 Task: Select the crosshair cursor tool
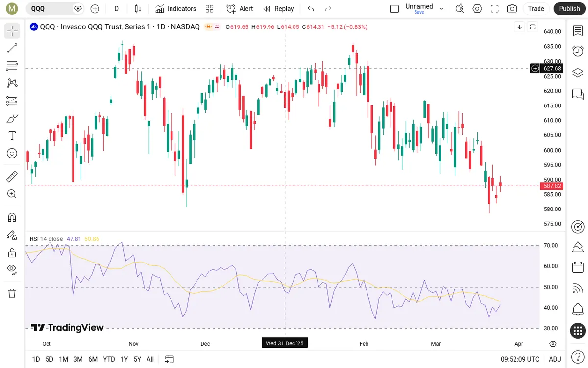click(12, 31)
